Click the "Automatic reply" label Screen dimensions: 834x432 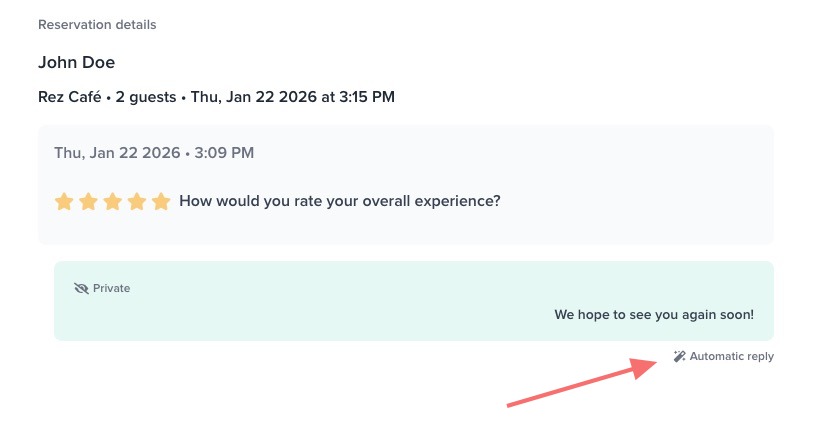tap(731, 356)
